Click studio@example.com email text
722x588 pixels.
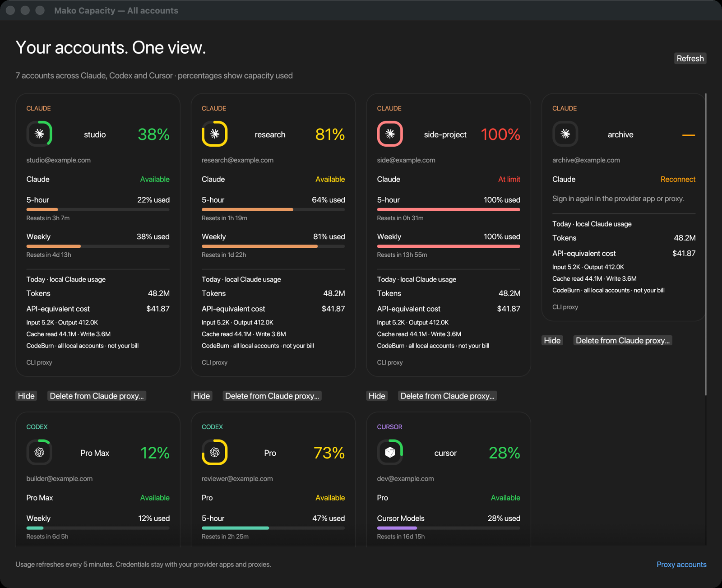click(x=58, y=160)
